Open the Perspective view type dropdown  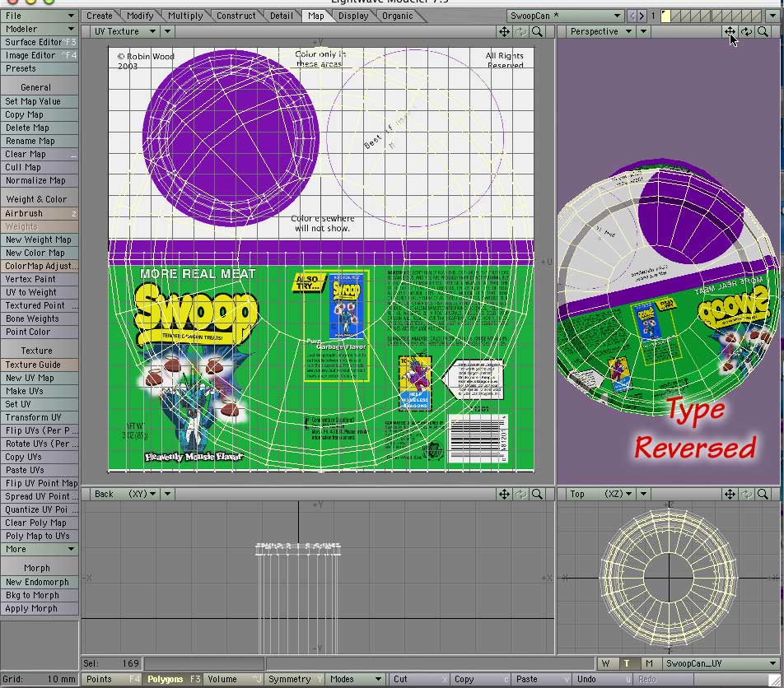point(601,31)
